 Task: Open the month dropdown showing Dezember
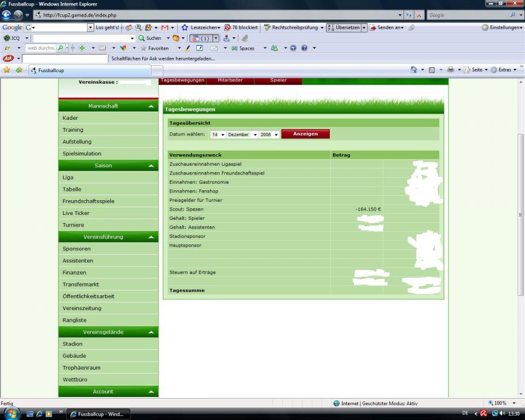[x=242, y=135]
